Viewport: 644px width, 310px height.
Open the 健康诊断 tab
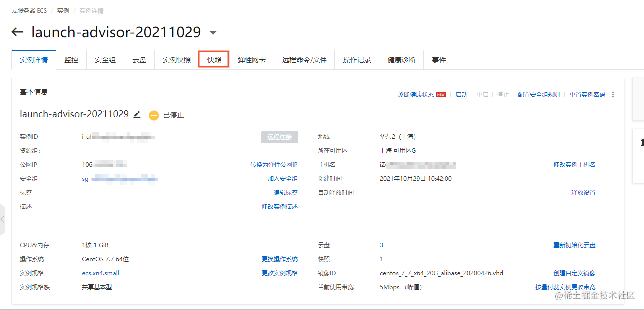401,60
